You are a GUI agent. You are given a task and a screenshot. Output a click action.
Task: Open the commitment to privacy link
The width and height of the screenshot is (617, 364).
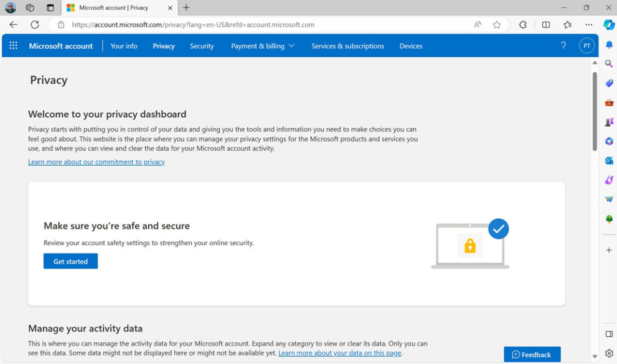[96, 162]
